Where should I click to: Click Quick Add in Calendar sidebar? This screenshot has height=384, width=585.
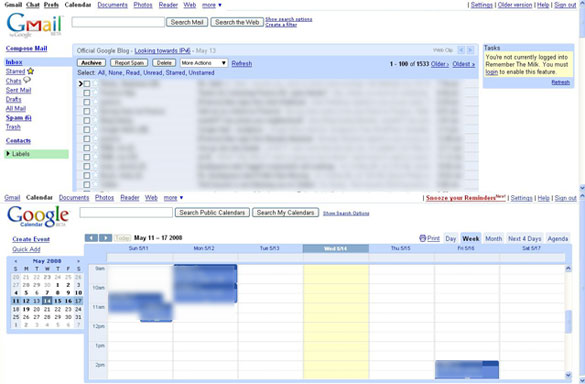(x=26, y=249)
